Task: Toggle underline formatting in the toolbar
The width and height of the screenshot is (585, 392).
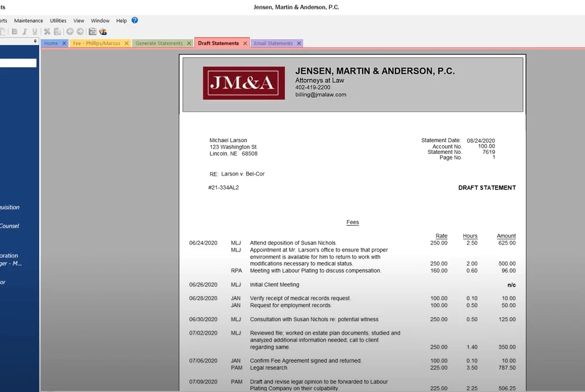Action: tap(35, 32)
